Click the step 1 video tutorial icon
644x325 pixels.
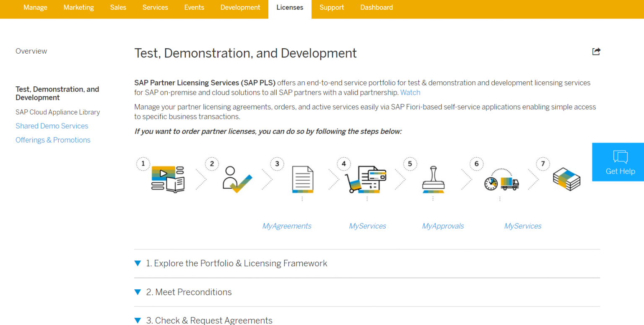tap(168, 177)
